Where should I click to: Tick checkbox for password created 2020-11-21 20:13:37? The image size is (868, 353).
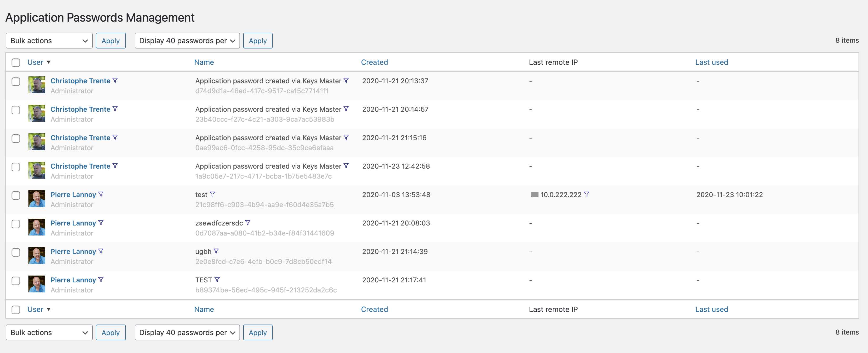coord(16,82)
